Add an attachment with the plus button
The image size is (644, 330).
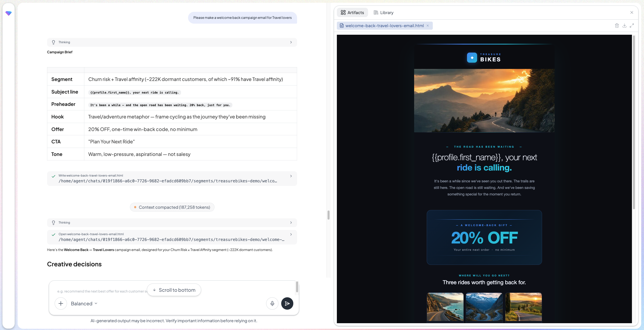coord(61,303)
